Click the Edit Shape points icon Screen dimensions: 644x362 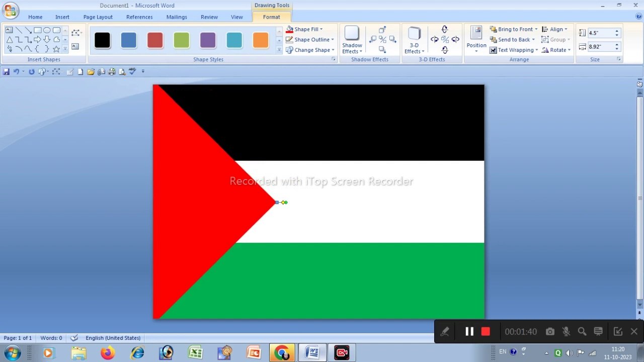click(76, 33)
